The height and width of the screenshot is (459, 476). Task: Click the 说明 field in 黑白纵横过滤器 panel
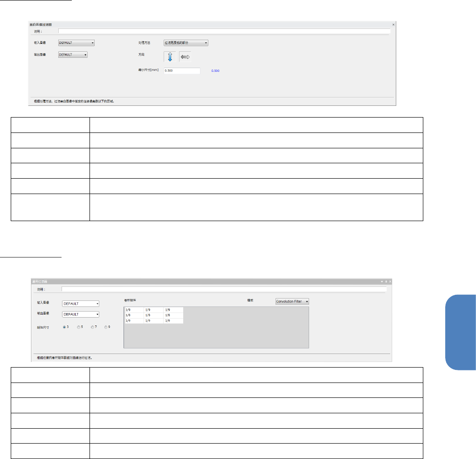point(224,31)
